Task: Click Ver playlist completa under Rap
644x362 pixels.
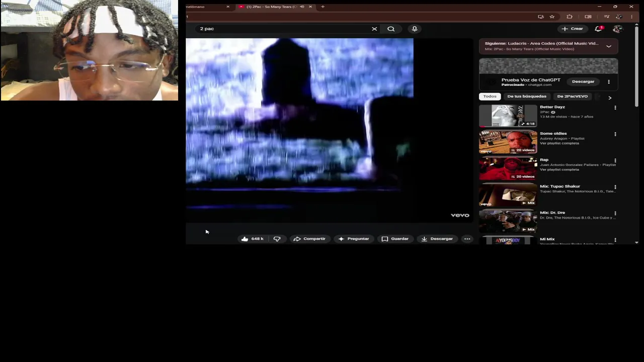Action: point(559,169)
